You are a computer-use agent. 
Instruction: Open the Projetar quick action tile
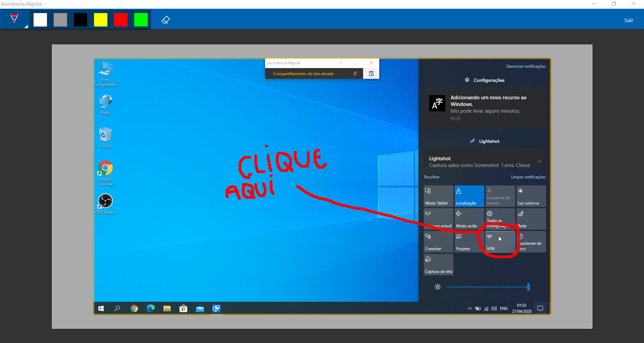pyautogui.click(x=469, y=242)
